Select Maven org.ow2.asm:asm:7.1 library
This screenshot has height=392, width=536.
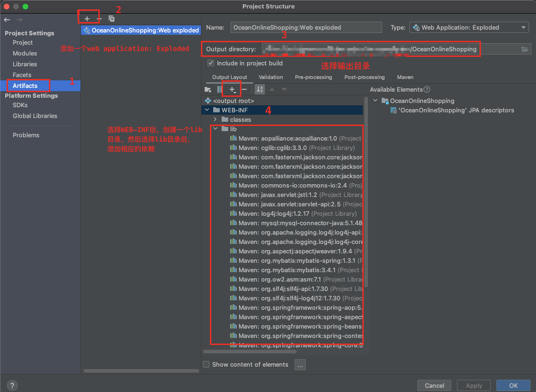point(296,279)
